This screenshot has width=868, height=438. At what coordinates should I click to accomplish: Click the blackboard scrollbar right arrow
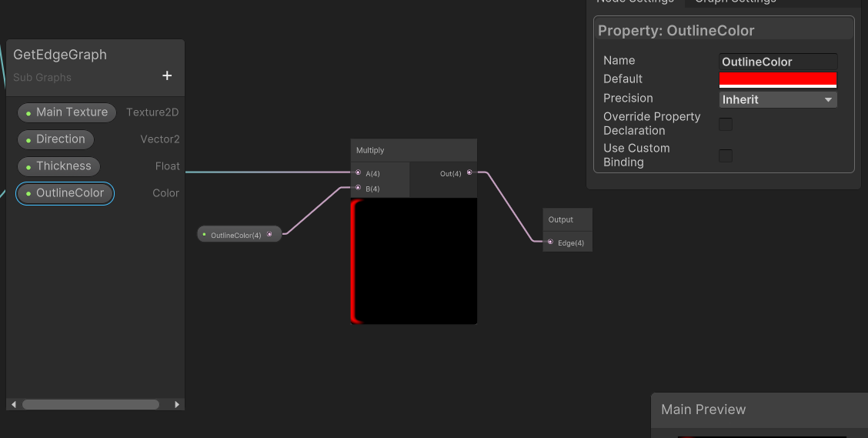pos(177,404)
